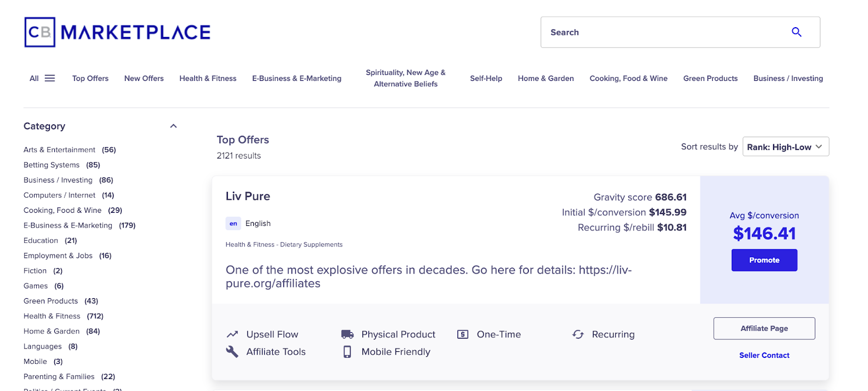The height and width of the screenshot is (391, 868).
Task: Collapse the Category filter section
Action: (x=174, y=126)
